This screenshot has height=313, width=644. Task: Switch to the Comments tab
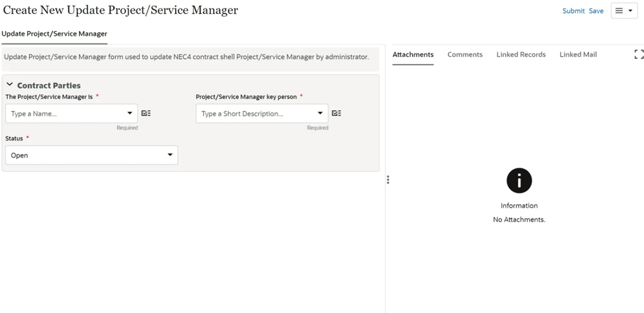465,54
